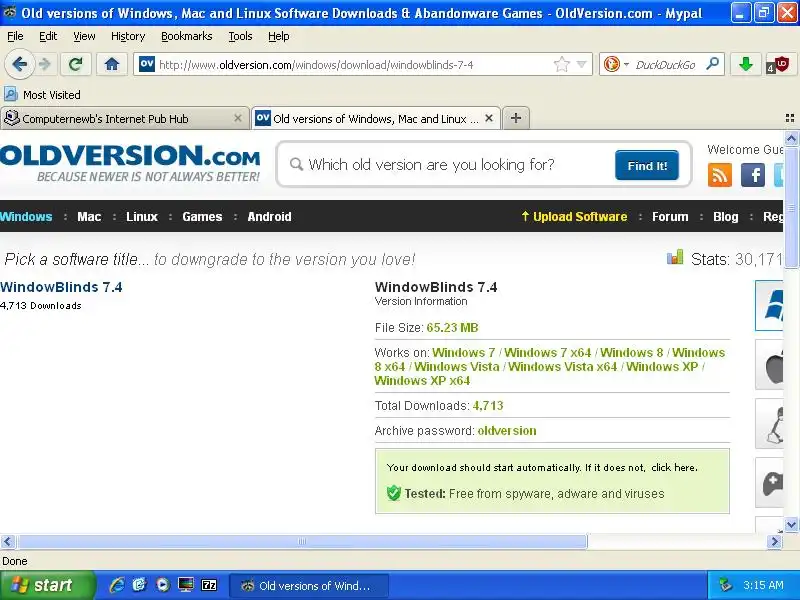Click the Linux penguin sidebar thumbnail
The image size is (800, 600).
769,423
